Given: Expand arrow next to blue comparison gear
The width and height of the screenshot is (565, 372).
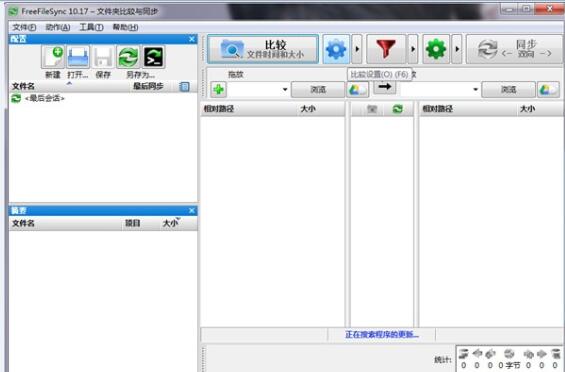Looking at the screenshot, I should [357, 49].
